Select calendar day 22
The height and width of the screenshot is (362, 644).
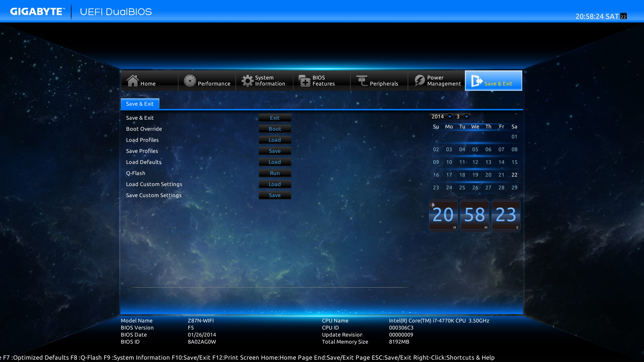tap(514, 175)
